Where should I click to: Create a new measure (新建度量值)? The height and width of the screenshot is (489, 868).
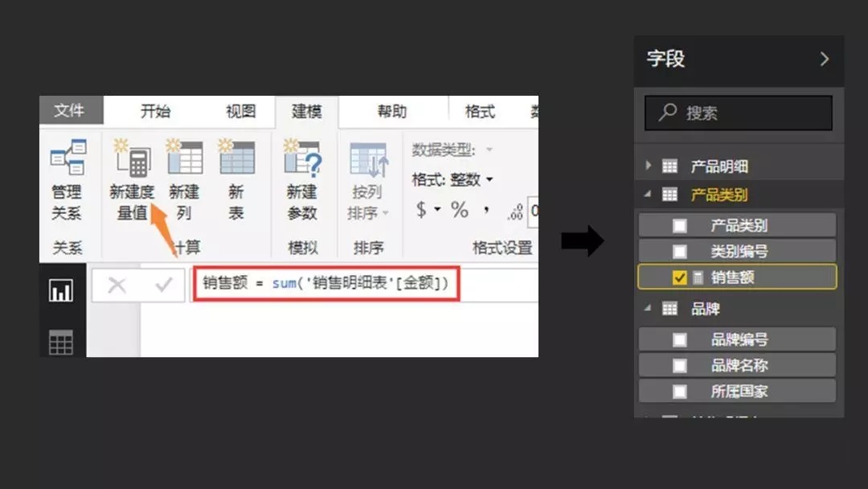pyautogui.click(x=132, y=179)
